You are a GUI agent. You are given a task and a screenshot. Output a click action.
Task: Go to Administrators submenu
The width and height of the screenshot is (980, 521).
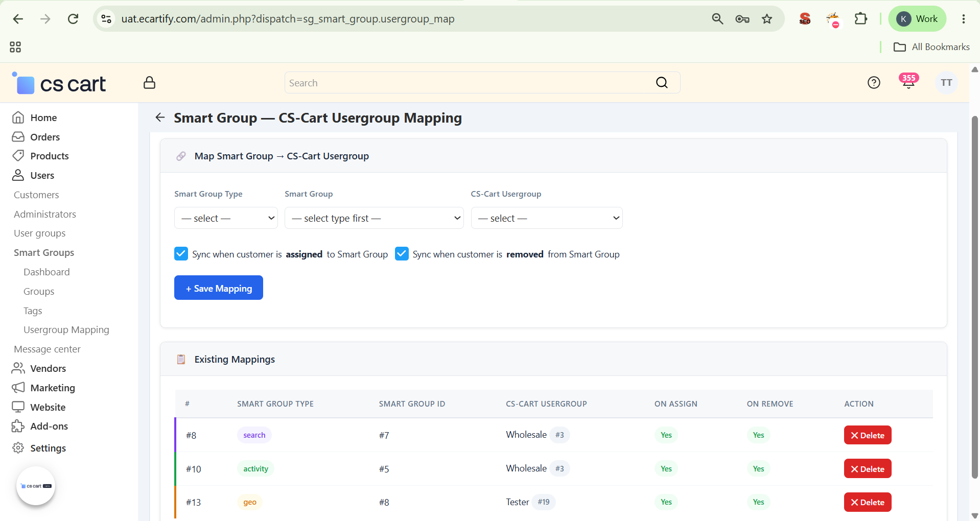(x=45, y=214)
